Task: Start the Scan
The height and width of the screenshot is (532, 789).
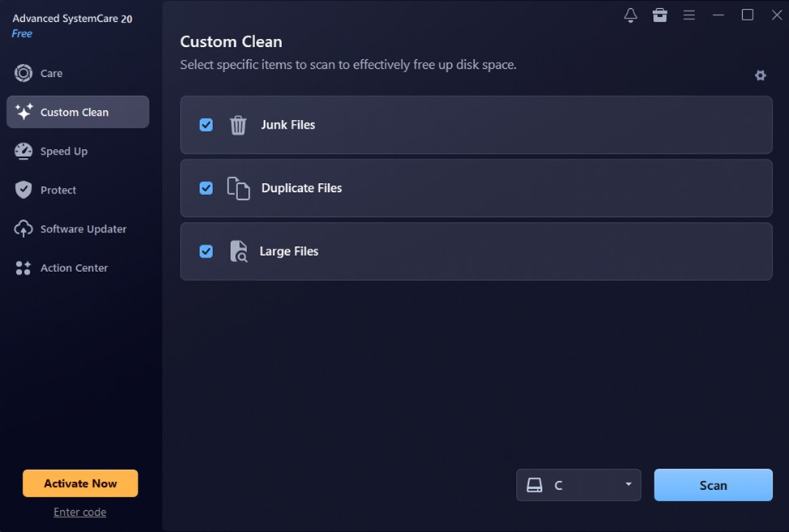Action: point(713,485)
